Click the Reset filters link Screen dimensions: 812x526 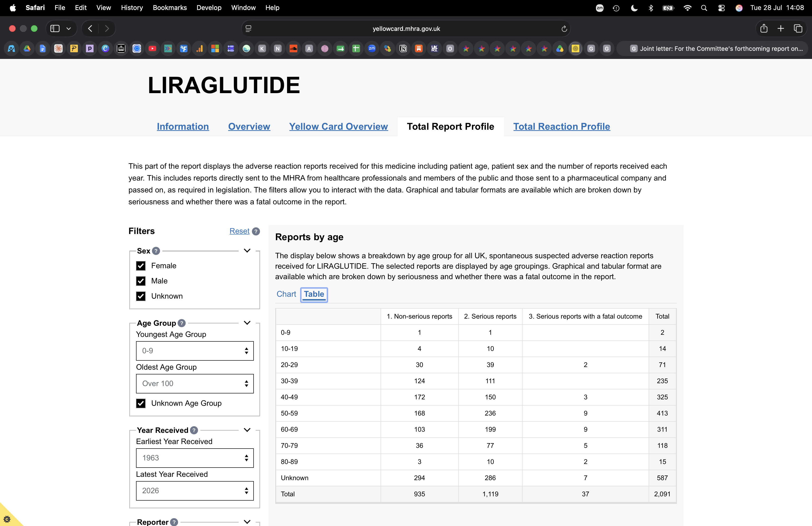tap(239, 231)
